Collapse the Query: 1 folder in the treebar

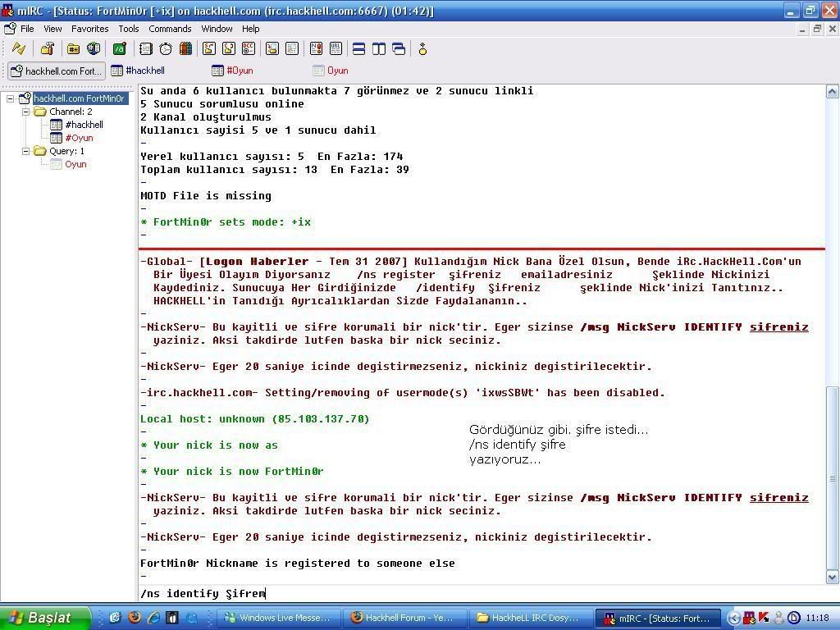click(x=25, y=151)
